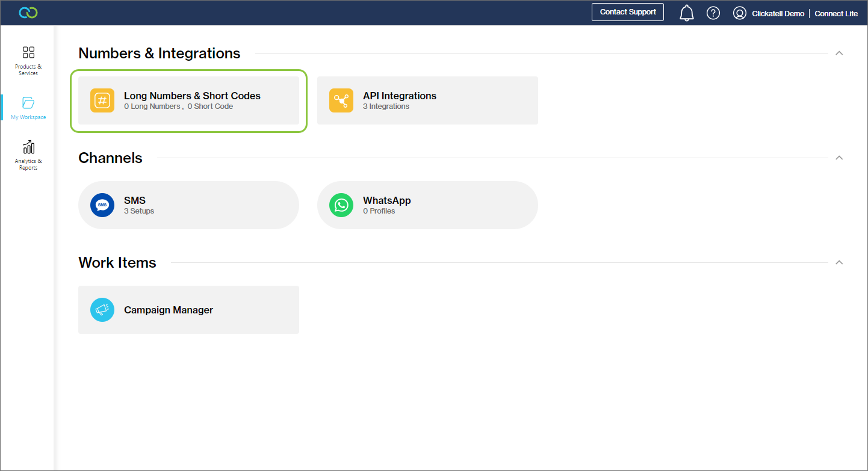Screen dimensions: 868x471
Task: Click the Clickatell Demo account name
Action: (778, 13)
